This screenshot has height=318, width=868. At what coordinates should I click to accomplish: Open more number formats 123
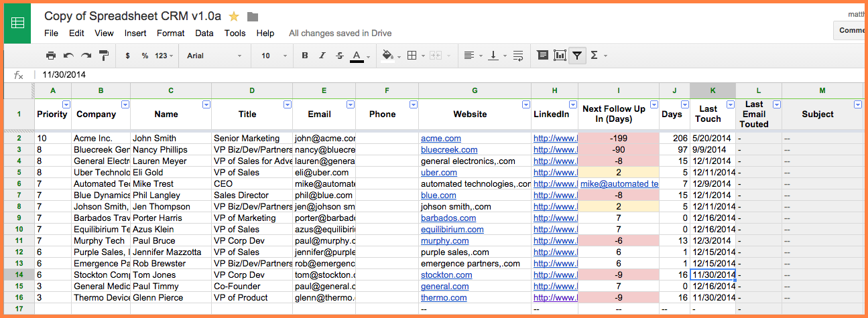click(164, 56)
